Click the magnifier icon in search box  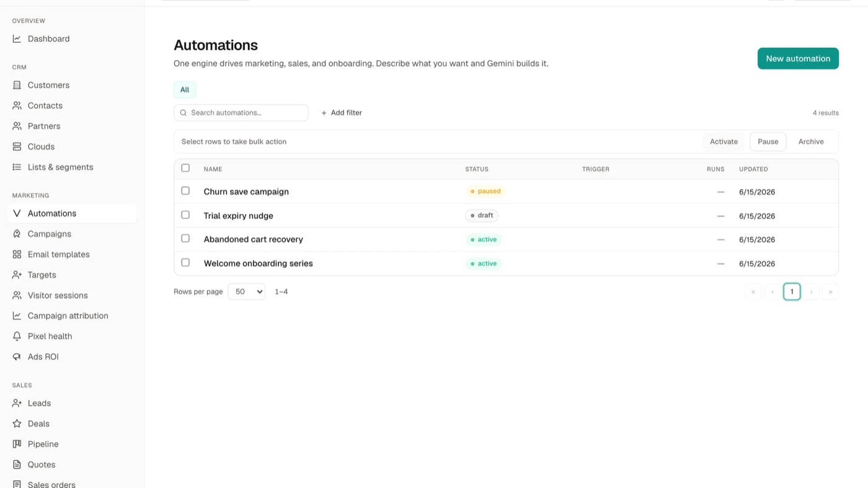tap(184, 113)
